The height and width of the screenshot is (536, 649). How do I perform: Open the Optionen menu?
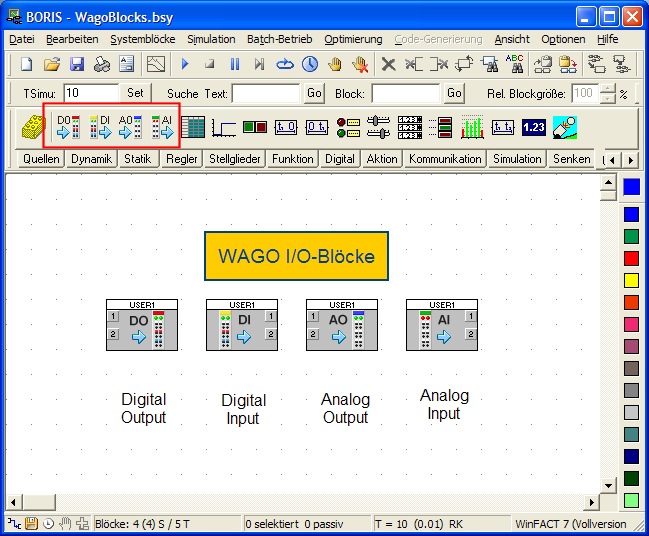click(563, 39)
